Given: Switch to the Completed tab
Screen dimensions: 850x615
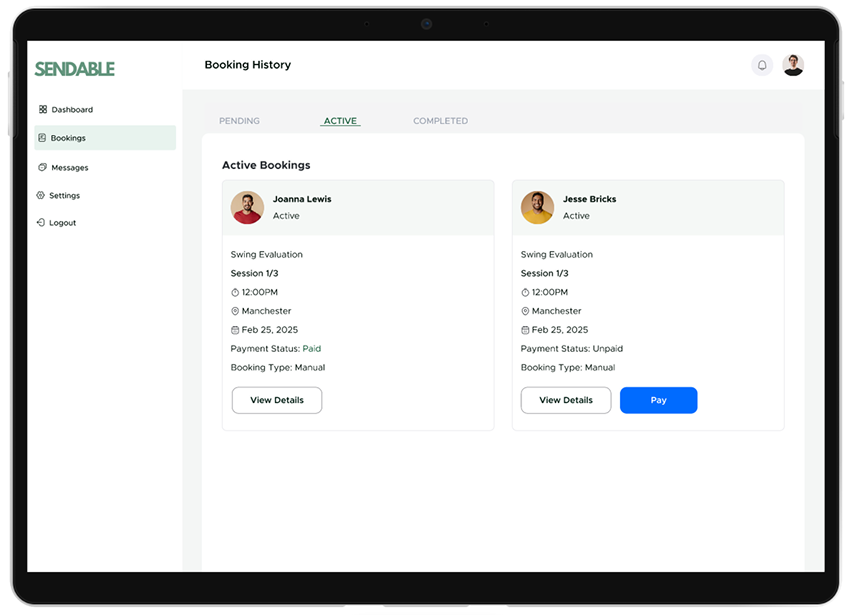Looking at the screenshot, I should click(440, 121).
